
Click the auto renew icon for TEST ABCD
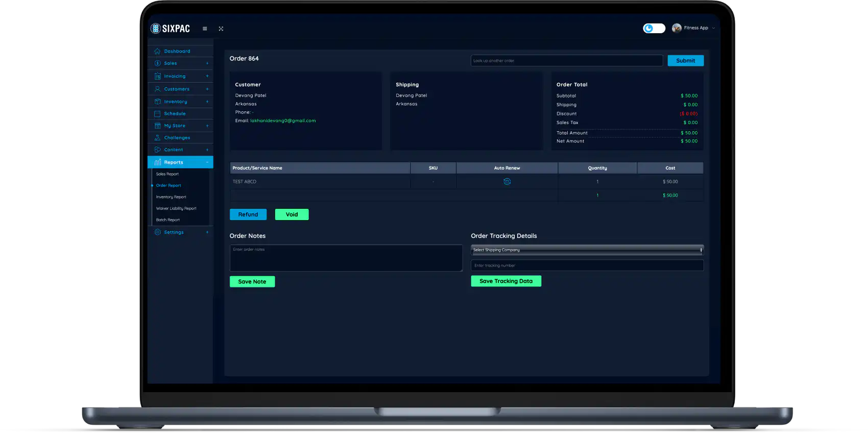(x=507, y=182)
